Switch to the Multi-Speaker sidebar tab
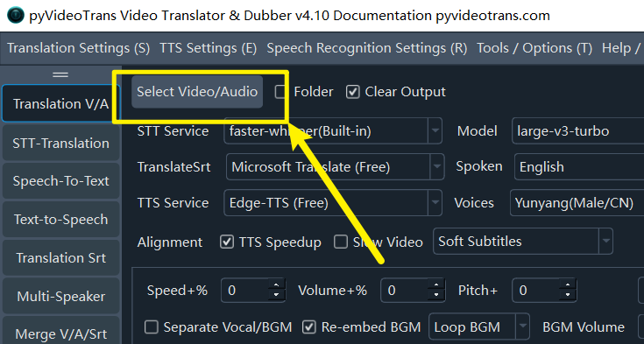 pos(60,297)
